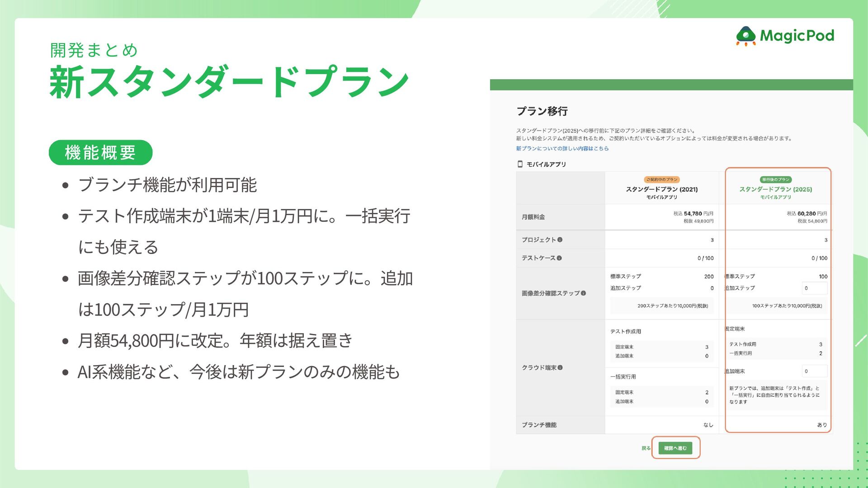
Task: Click the MagicPod wordmark text
Action: click(x=797, y=36)
